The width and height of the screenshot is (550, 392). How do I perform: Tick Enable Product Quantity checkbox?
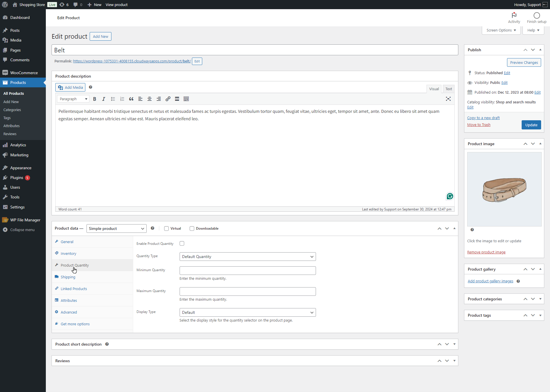coord(182,243)
